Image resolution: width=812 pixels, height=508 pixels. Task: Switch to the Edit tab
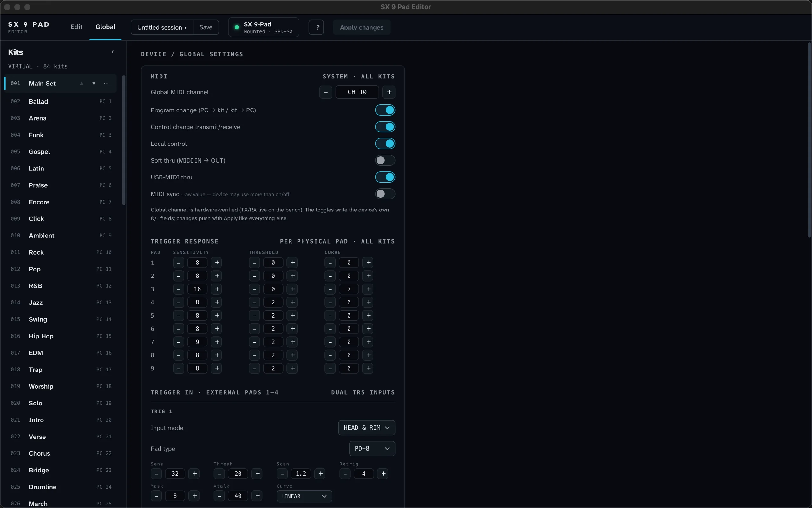pos(76,27)
